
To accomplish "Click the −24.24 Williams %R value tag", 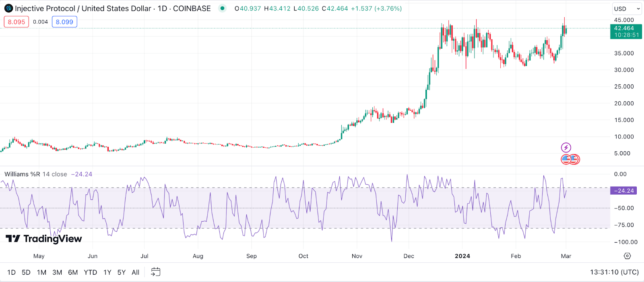I will pyautogui.click(x=624, y=191).
